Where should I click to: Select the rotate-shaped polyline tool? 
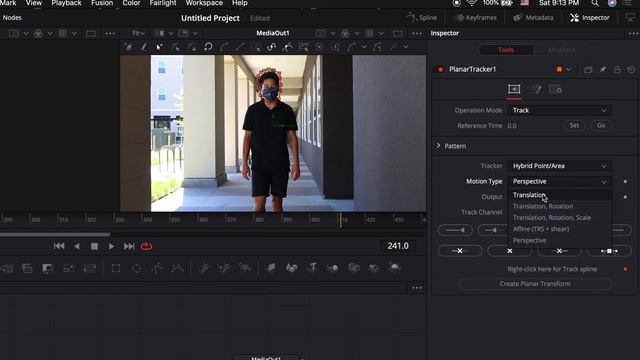(208, 47)
